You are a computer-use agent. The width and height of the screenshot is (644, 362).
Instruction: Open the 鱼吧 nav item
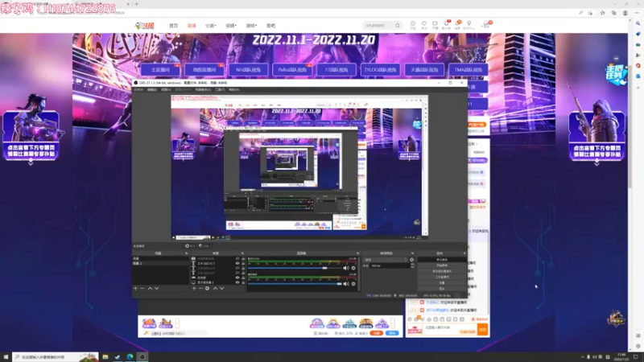tap(270, 26)
